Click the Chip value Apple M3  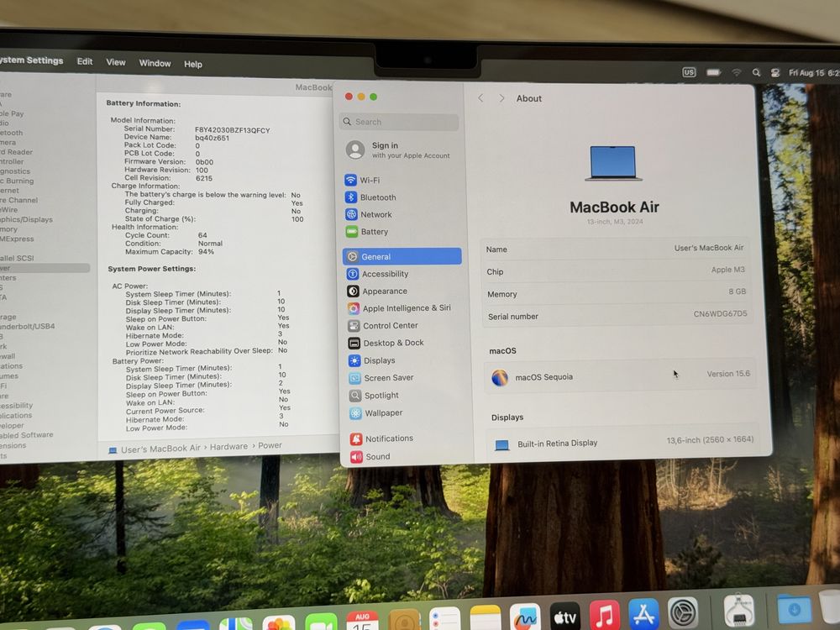[728, 270]
